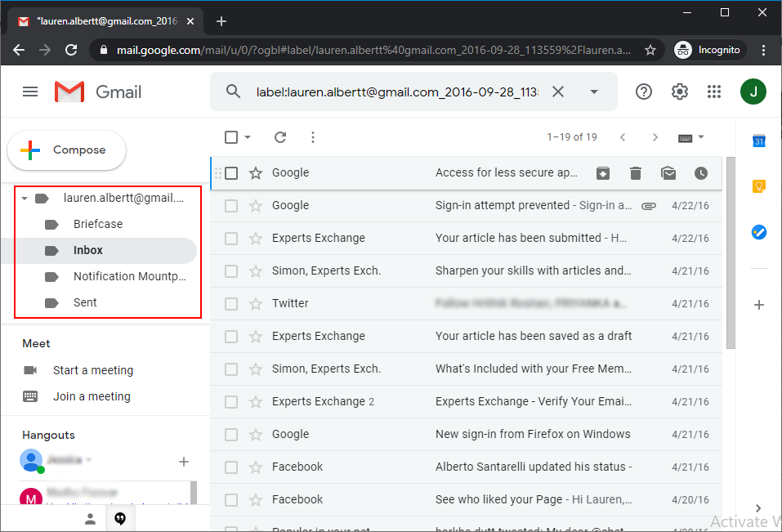Viewport: 782px width, 532px height.
Task: Tick the checkbox for the Facebook Alberto Santarelli email
Action: (x=231, y=467)
